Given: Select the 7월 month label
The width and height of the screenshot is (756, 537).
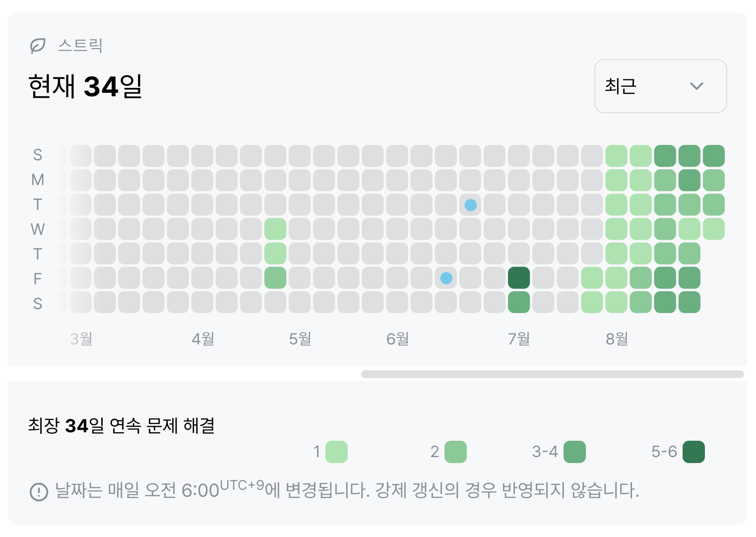Looking at the screenshot, I should pos(518,339).
